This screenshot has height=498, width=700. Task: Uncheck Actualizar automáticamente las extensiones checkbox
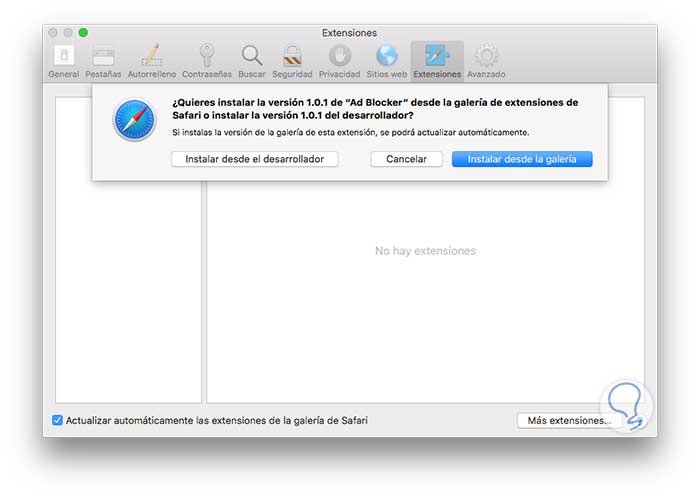[57, 420]
